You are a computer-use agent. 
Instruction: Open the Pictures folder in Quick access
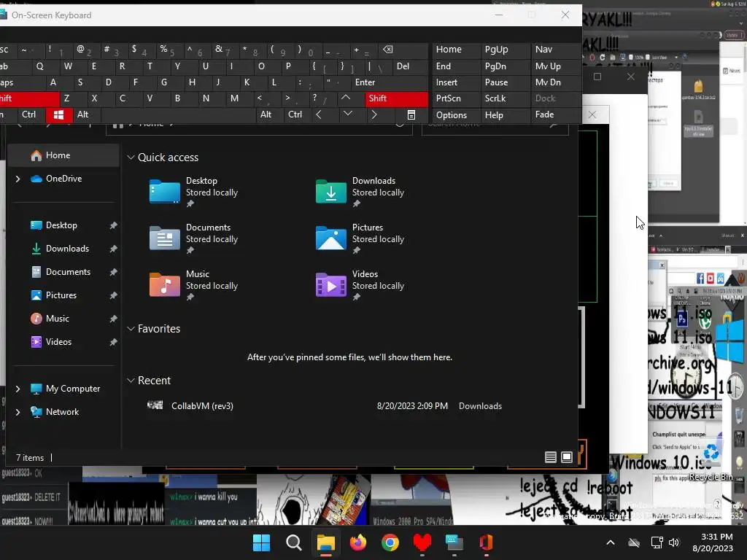360,239
